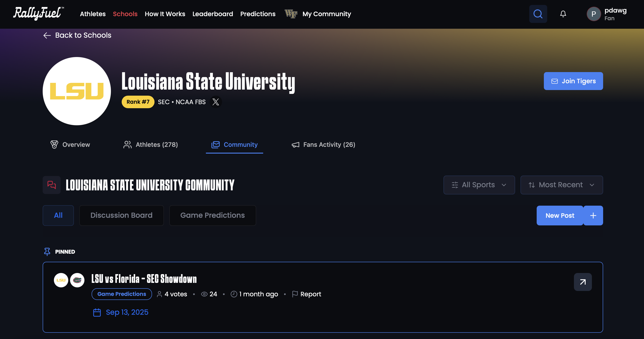
Task: Select the Discussion Board filter
Action: click(121, 216)
